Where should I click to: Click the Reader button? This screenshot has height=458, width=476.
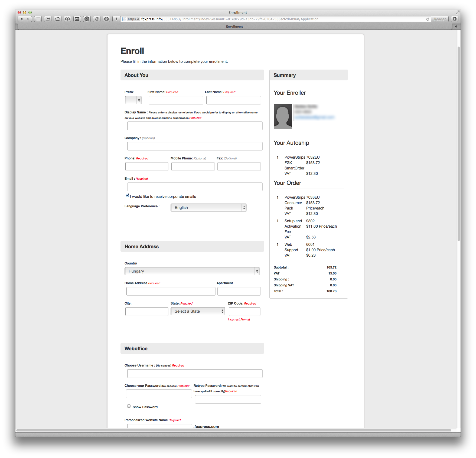(x=439, y=19)
